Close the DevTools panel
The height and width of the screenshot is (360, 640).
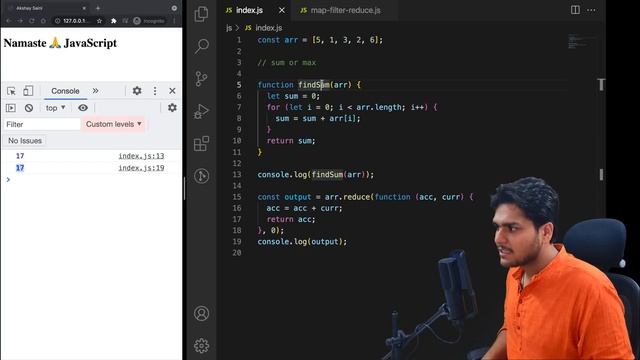pyautogui.click(x=172, y=91)
